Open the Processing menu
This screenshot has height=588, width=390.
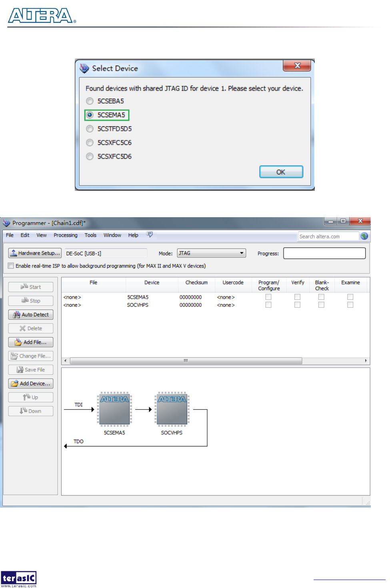[66, 235]
